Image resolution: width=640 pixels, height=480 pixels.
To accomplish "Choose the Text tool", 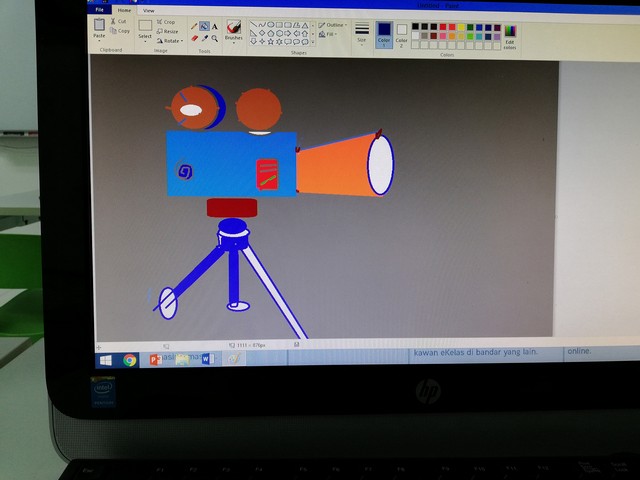I will tap(214, 27).
